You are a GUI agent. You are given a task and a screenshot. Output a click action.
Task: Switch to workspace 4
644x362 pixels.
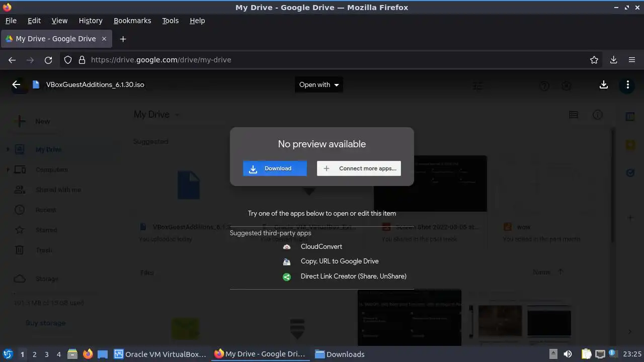(58, 354)
